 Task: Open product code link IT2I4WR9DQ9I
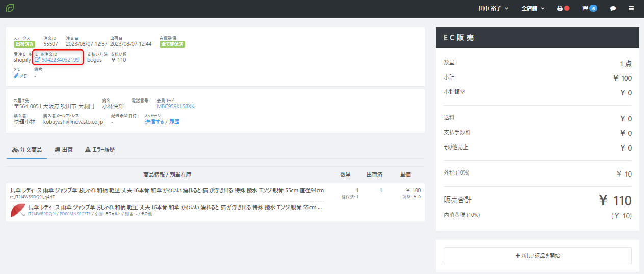(x=42, y=214)
